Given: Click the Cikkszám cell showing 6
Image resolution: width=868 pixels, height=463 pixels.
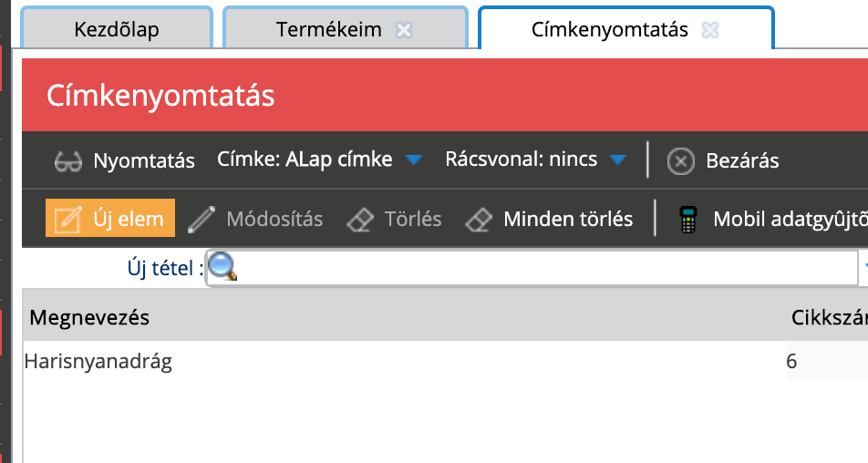Looking at the screenshot, I should click(791, 362).
